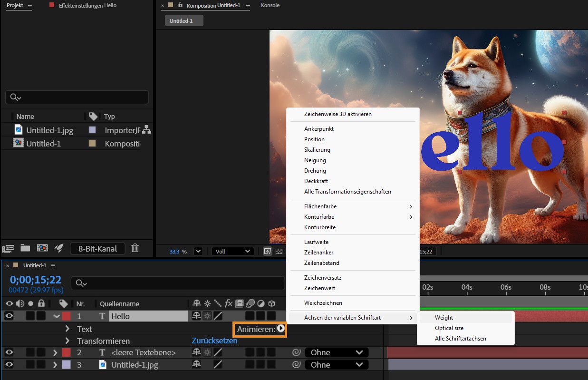Screen dimensions: 588x380
Task: Click the parent pick whip for Untitled-1.jpg layer
Action: 296,365
